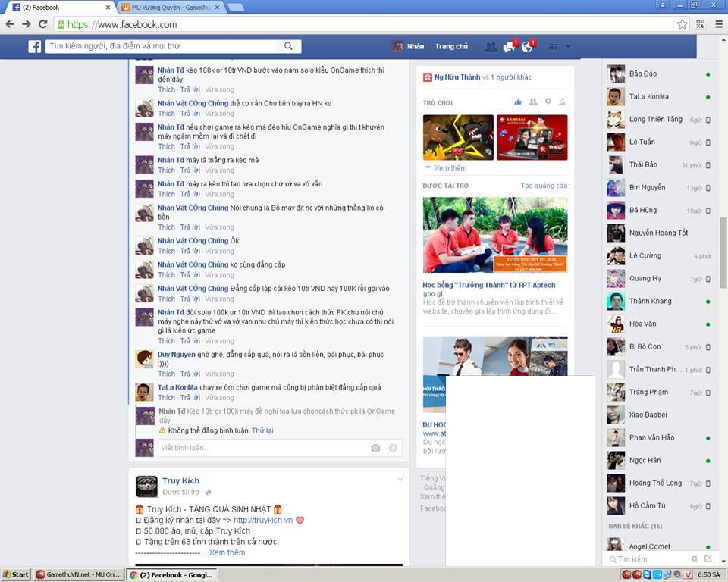Open the notifications globe icon
The image size is (728, 582).
pos(527,47)
